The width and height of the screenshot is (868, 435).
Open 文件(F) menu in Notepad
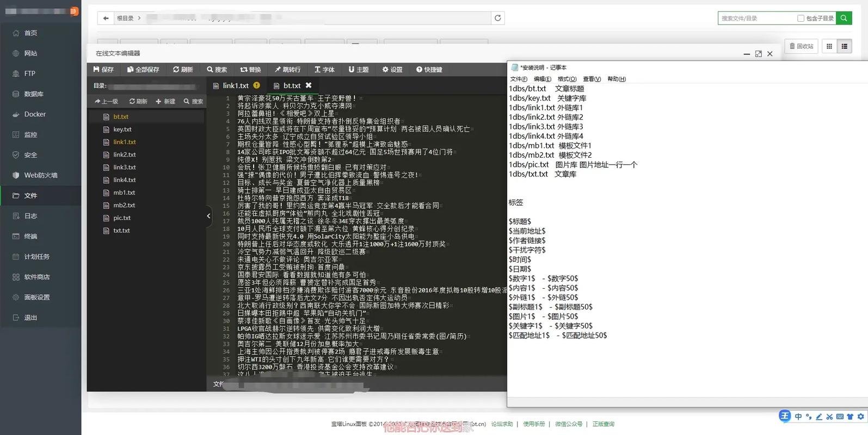point(519,79)
